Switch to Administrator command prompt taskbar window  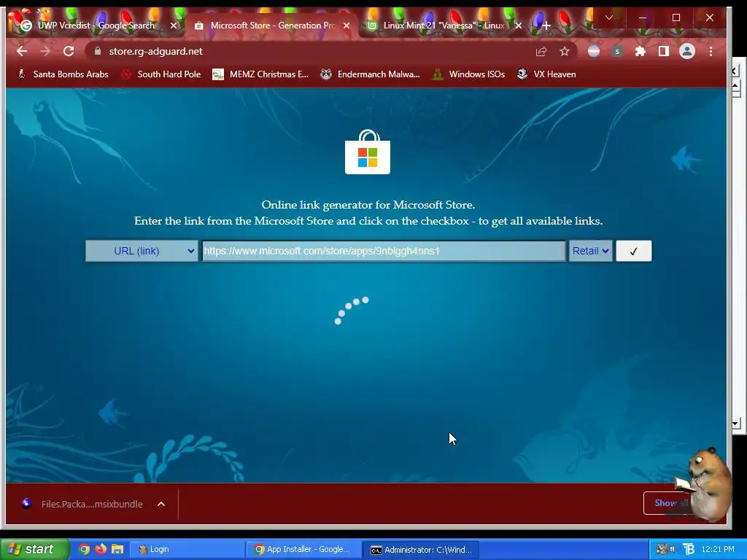coord(421,550)
